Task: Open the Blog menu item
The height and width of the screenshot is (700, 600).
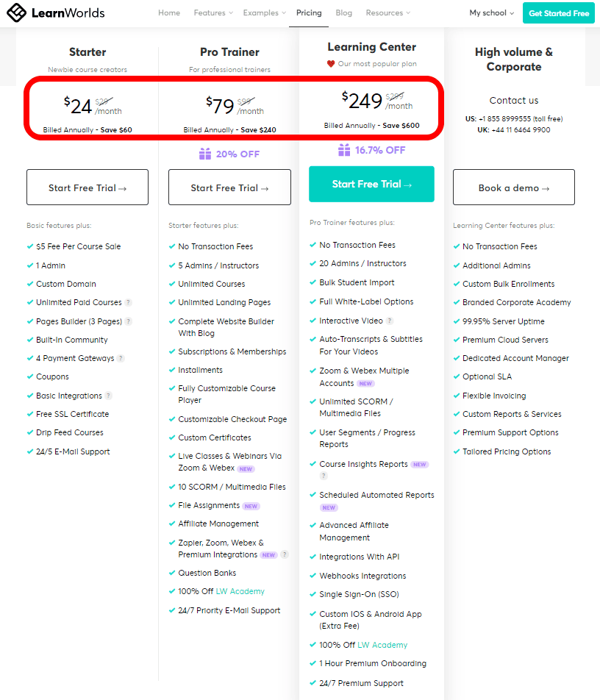Action: point(344,13)
